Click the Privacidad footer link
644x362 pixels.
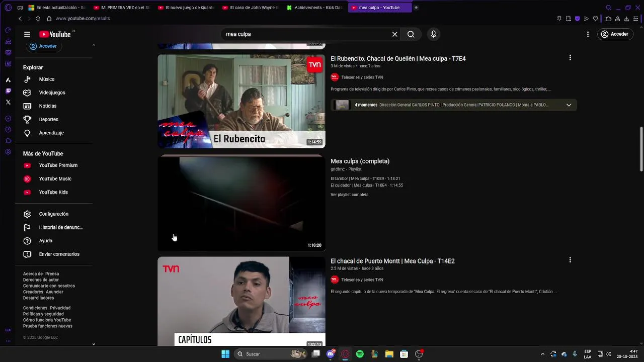60,308
